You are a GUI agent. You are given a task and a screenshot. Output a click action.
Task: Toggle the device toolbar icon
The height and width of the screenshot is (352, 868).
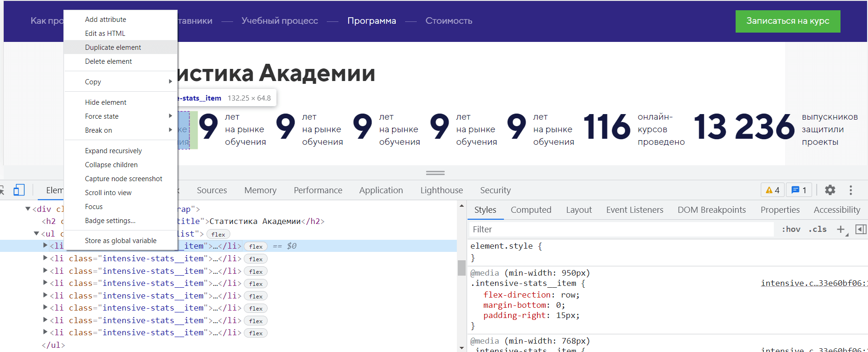19,190
